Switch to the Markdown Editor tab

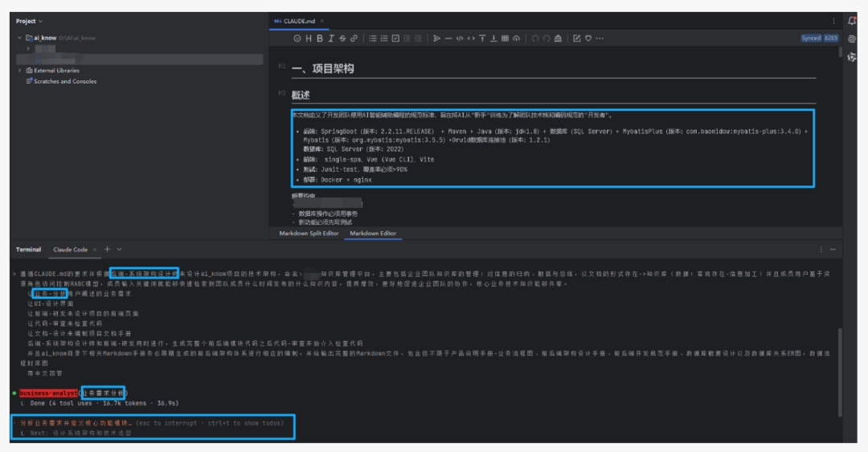[x=373, y=234]
